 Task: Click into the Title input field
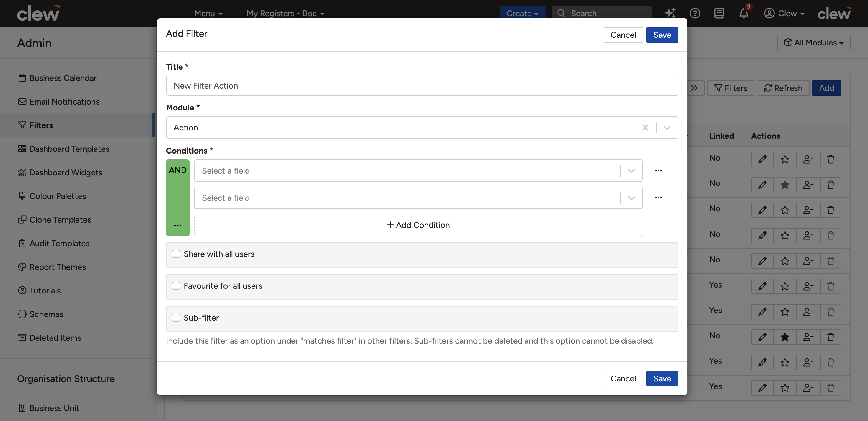(x=422, y=86)
